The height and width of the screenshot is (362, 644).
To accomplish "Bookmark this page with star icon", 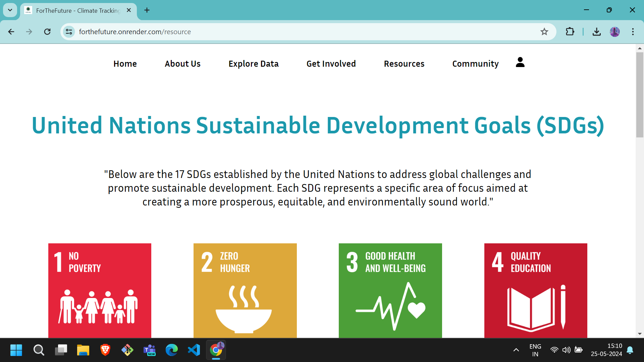I will click(544, 32).
